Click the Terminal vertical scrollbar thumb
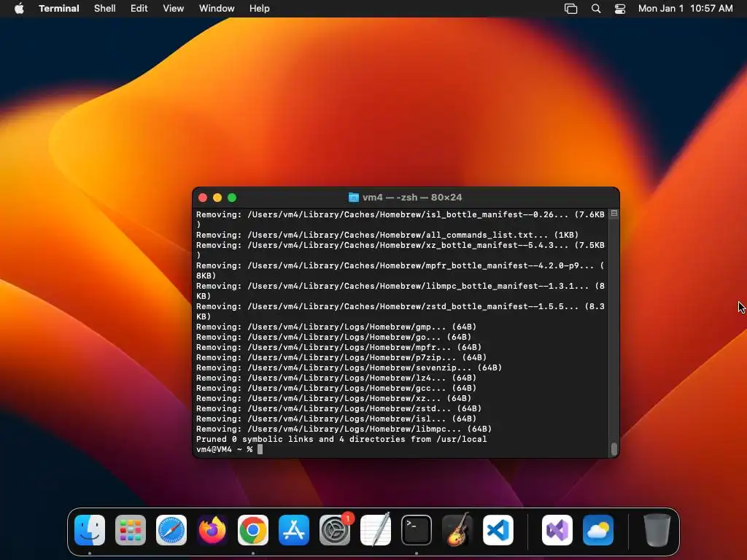 tap(614, 448)
